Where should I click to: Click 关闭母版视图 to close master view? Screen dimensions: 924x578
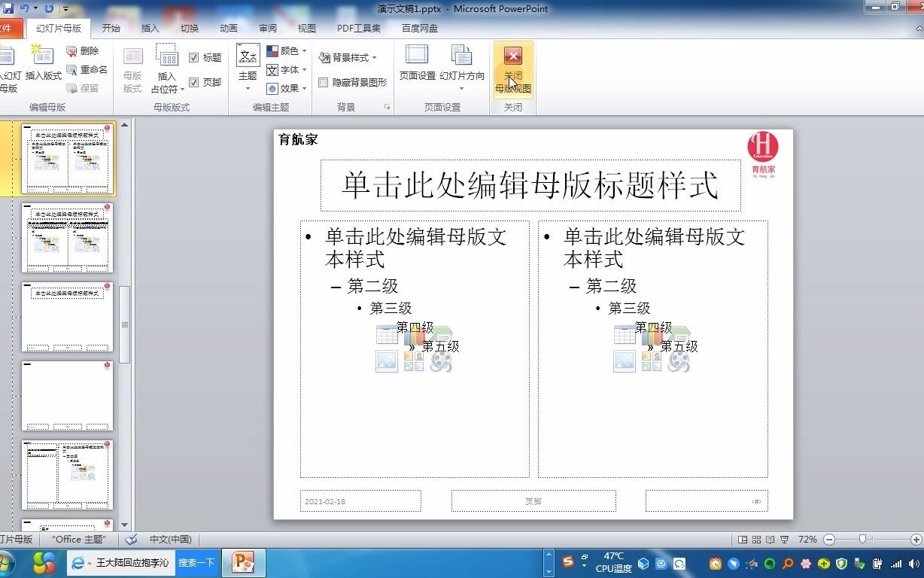click(512, 69)
